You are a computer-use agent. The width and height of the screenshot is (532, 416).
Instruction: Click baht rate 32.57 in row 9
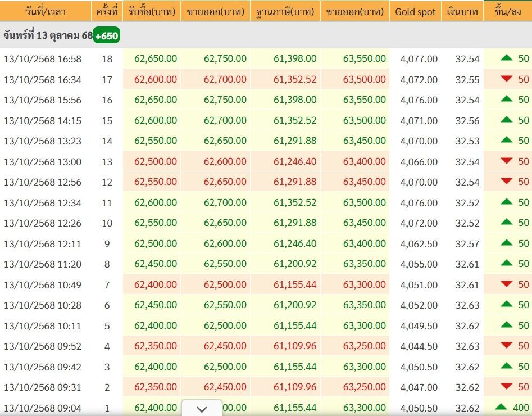[x=467, y=244]
